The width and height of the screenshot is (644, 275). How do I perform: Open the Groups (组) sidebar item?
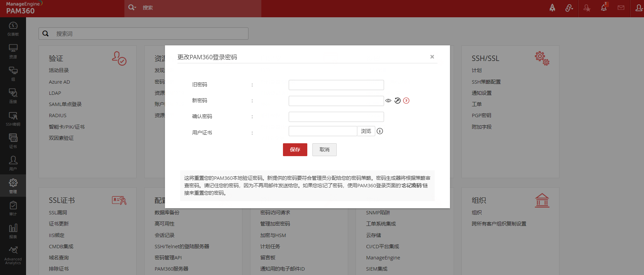pyautogui.click(x=13, y=73)
